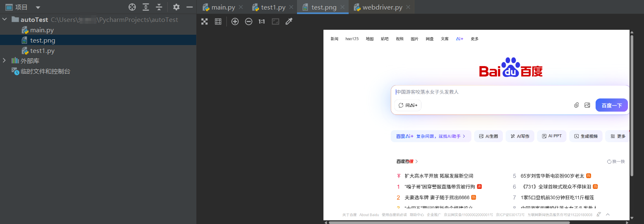The width and height of the screenshot is (644, 224).
Task: Click the autoTest root folder label
Action: [x=34, y=19]
